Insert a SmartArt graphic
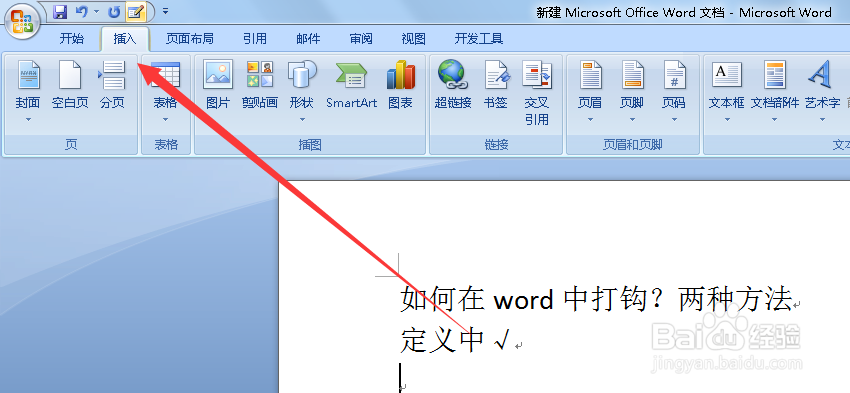Viewport: 850px width, 393px height. pyautogui.click(x=351, y=84)
